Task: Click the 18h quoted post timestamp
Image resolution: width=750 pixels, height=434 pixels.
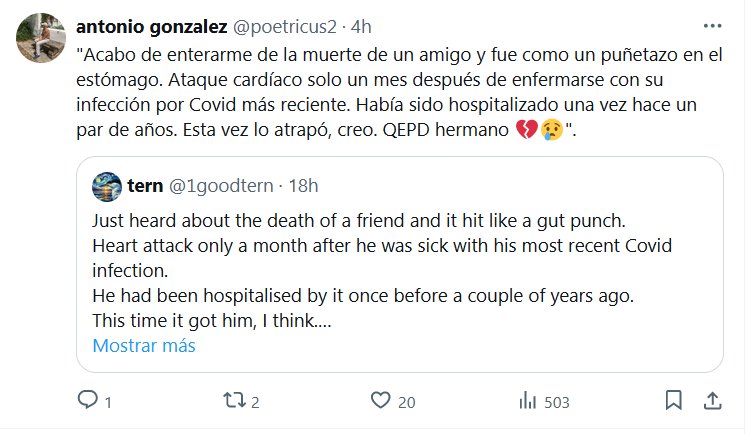Action: click(x=304, y=185)
